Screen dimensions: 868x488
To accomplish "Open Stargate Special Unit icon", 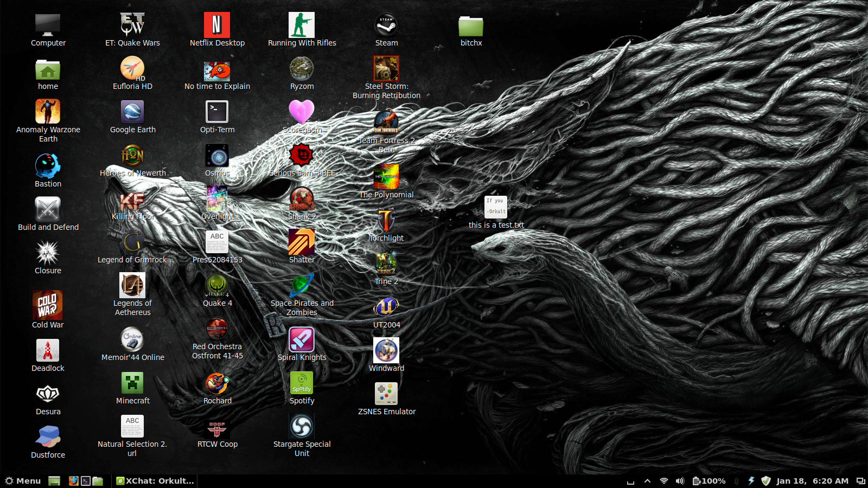I will (302, 426).
